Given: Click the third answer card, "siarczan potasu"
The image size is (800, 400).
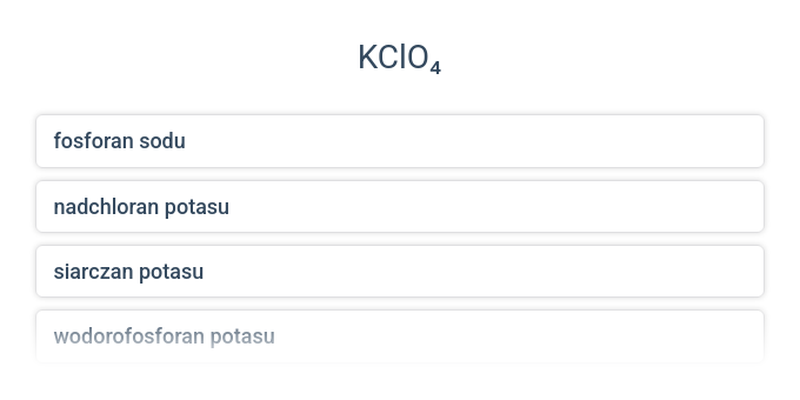Looking at the screenshot, I should pos(400,271).
